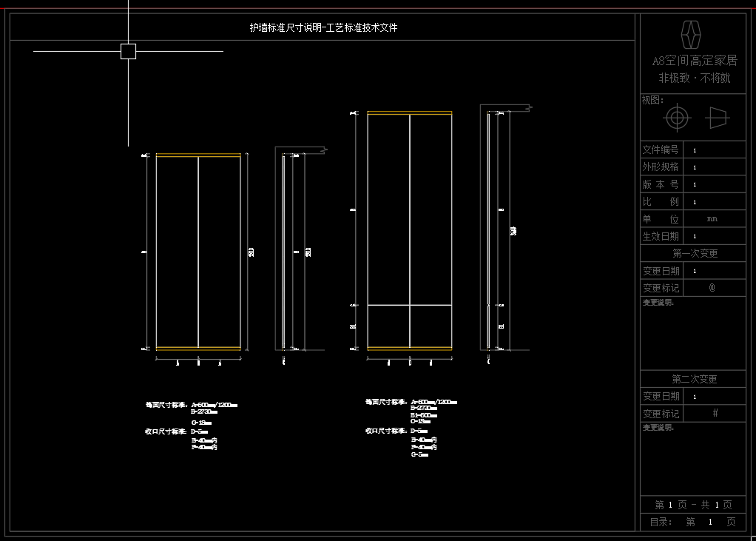The width and height of the screenshot is (756, 541).
Task: Select the horizontal divider in right wall panel
Action: 410,305
